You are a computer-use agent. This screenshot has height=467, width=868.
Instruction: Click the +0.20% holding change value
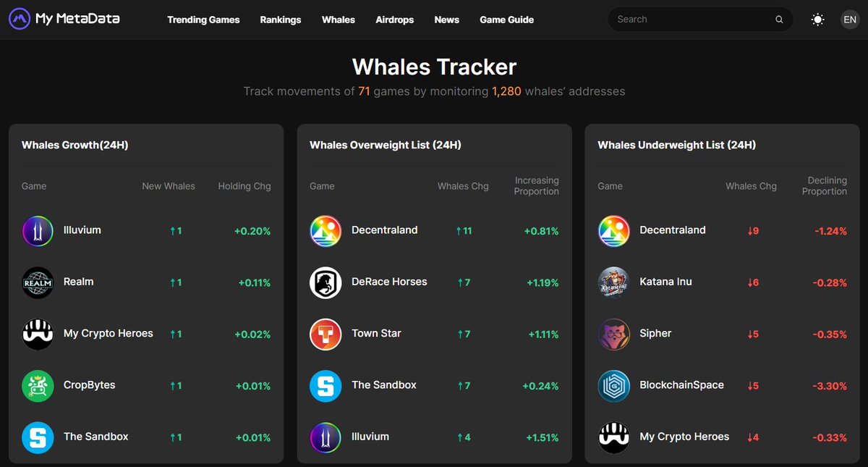click(252, 231)
